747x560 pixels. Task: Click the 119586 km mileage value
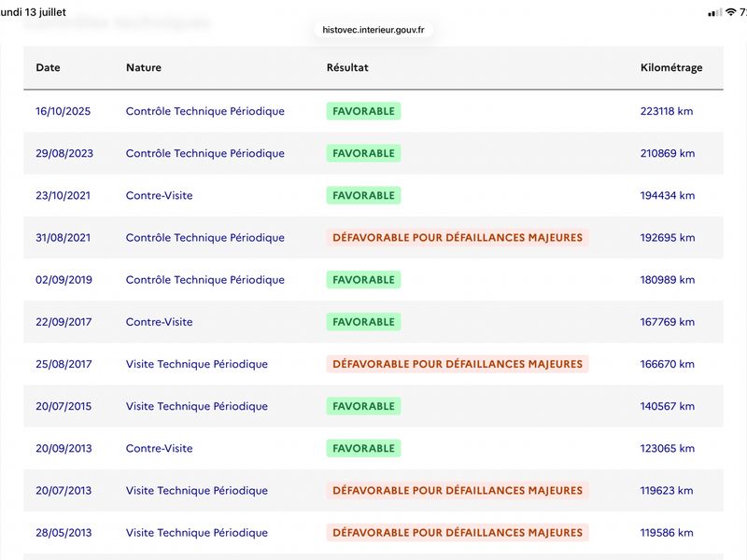pyautogui.click(x=667, y=533)
